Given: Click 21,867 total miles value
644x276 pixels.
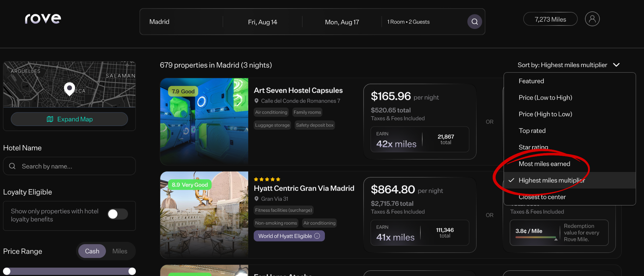Looking at the screenshot, I should [x=446, y=137].
